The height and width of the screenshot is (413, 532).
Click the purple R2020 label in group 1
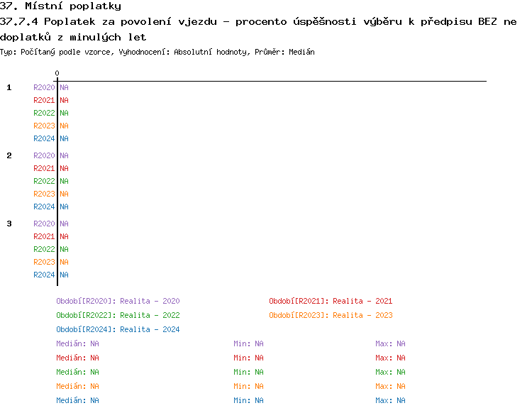coord(44,87)
